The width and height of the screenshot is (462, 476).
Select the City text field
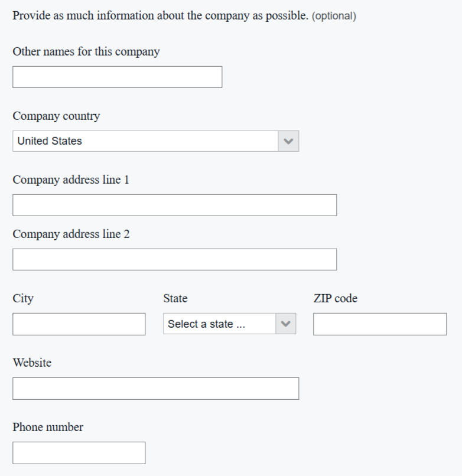point(79,324)
